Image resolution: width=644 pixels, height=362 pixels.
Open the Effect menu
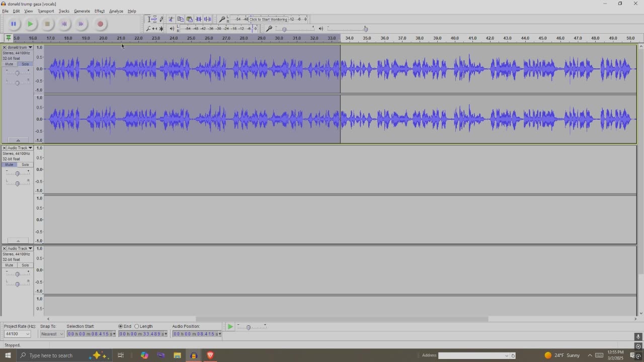click(x=99, y=11)
